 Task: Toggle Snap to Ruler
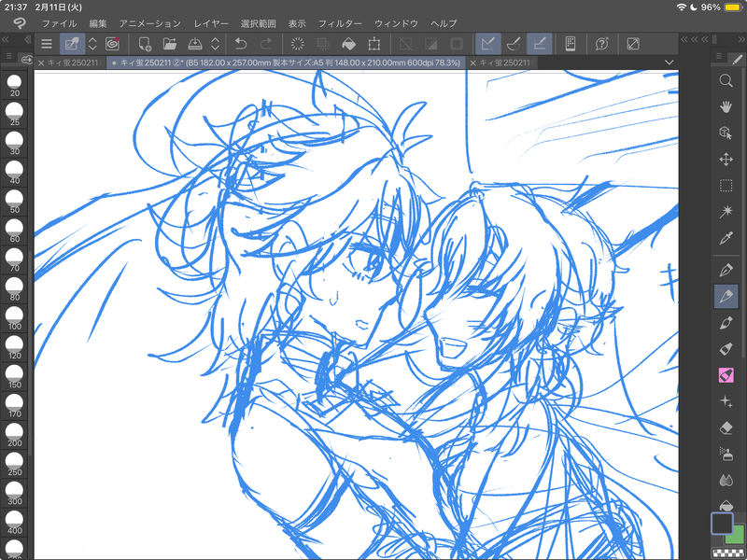pos(487,44)
